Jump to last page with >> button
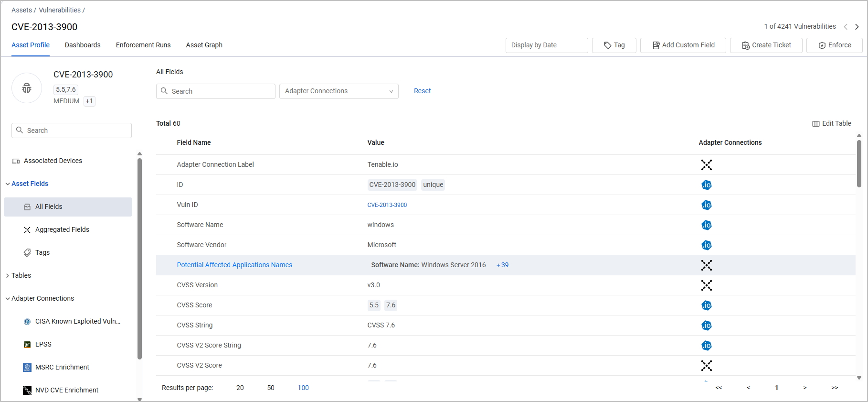The image size is (868, 402). (835, 388)
